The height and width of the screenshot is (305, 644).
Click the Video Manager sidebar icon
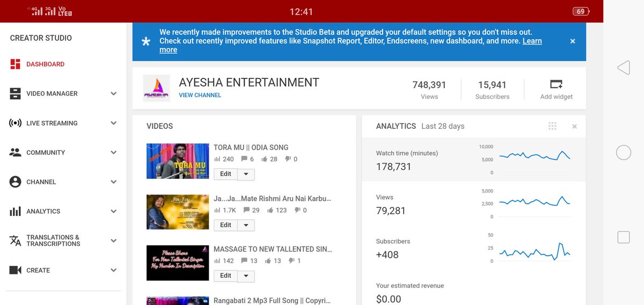[15, 93]
